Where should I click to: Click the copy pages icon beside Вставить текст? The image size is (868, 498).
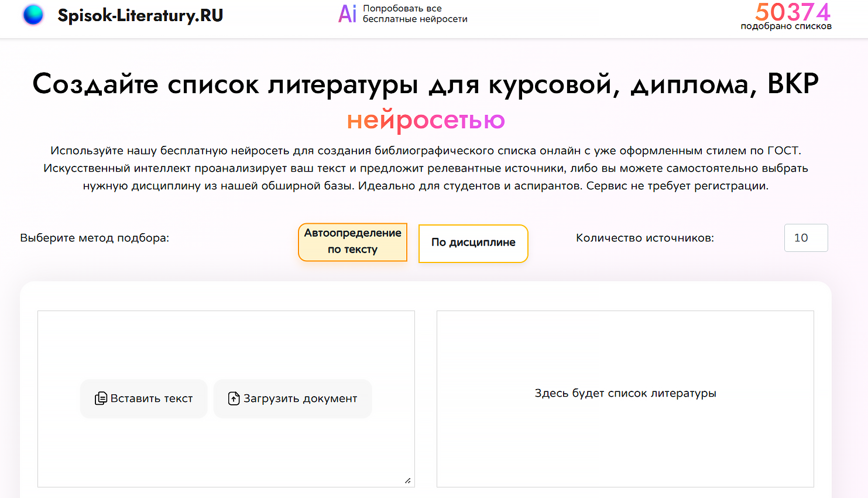(x=101, y=398)
